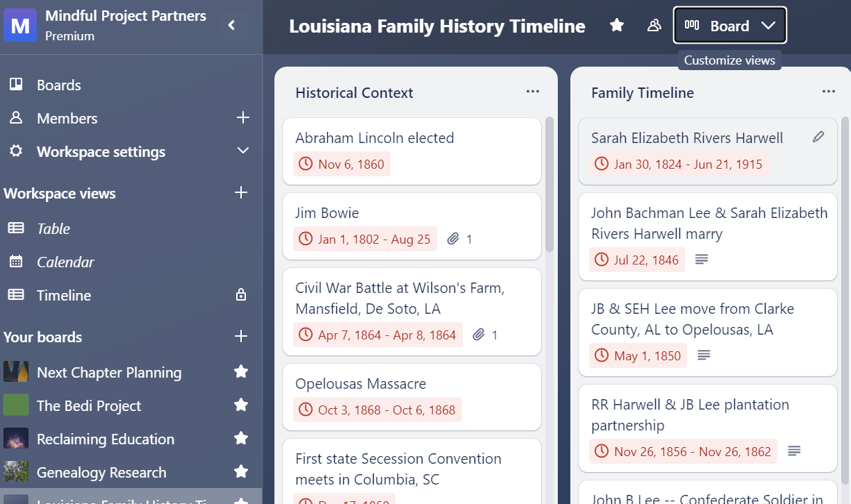Open the Historical Context list menu
The width and height of the screenshot is (851, 504).
pyautogui.click(x=532, y=91)
